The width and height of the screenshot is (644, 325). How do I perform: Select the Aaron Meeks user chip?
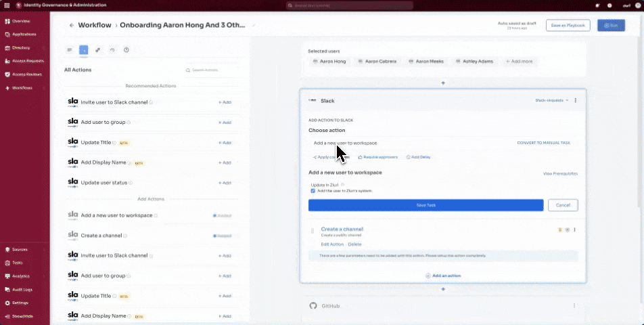click(426, 62)
